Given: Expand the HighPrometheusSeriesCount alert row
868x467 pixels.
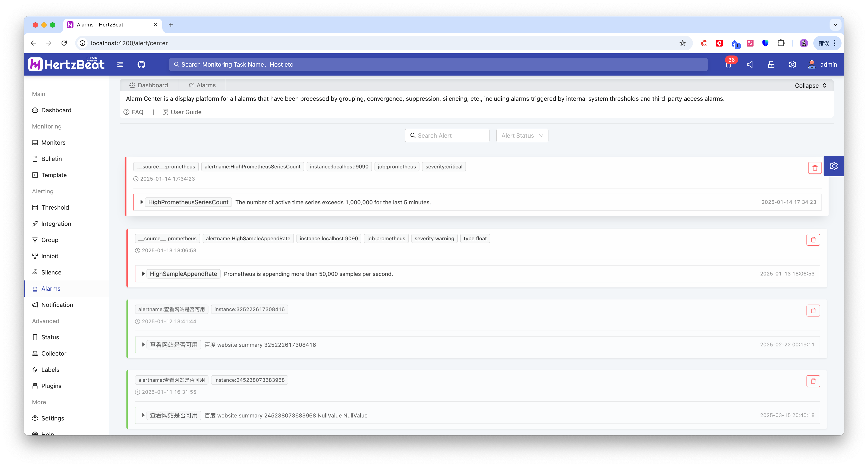Looking at the screenshot, I should point(142,202).
